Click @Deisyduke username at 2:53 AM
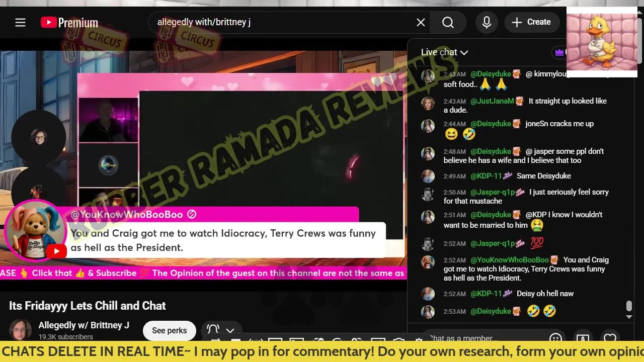The image size is (644, 362). (491, 311)
